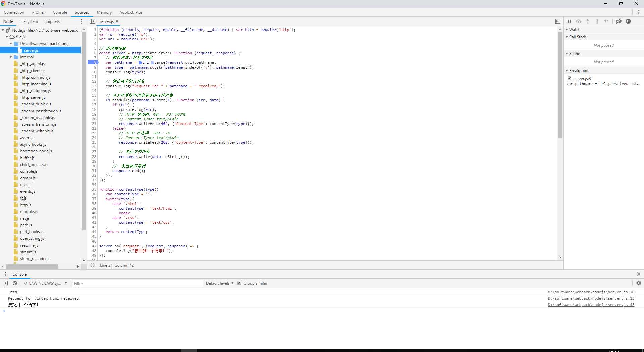Screen dimensions: 644x352
Task: Open perf_hooks.js file
Action: pos(32,232)
